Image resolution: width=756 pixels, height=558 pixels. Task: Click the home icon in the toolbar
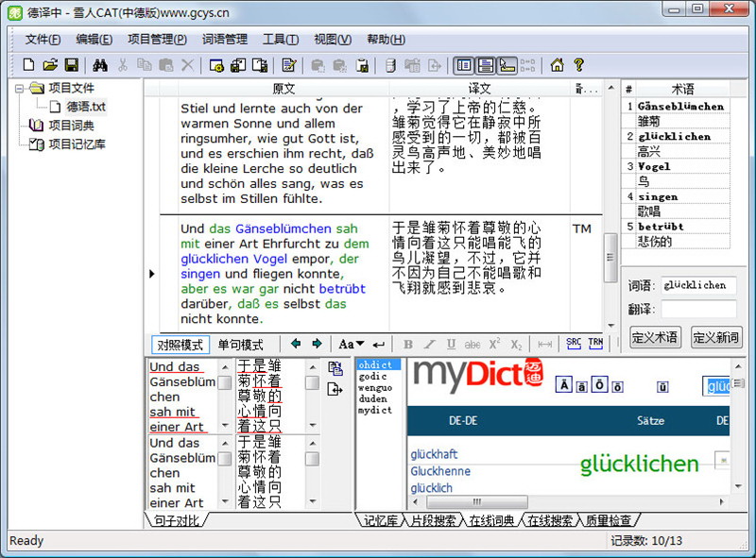pos(558,65)
